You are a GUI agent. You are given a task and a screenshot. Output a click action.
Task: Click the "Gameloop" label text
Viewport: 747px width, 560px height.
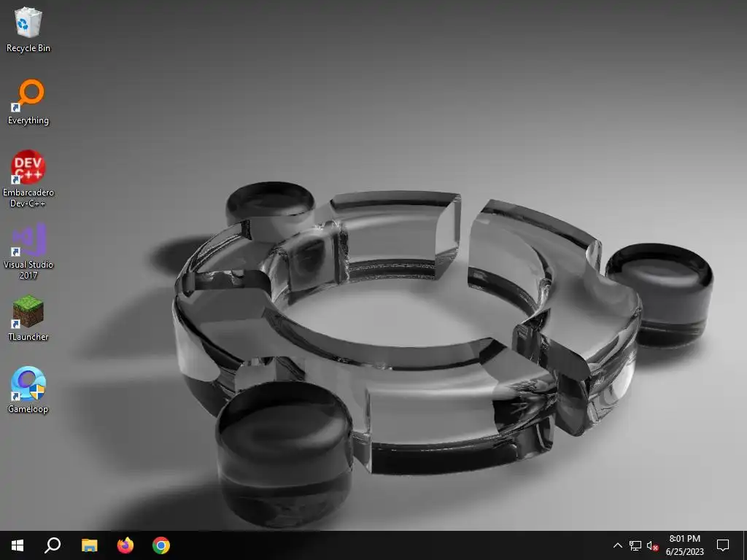(28, 409)
